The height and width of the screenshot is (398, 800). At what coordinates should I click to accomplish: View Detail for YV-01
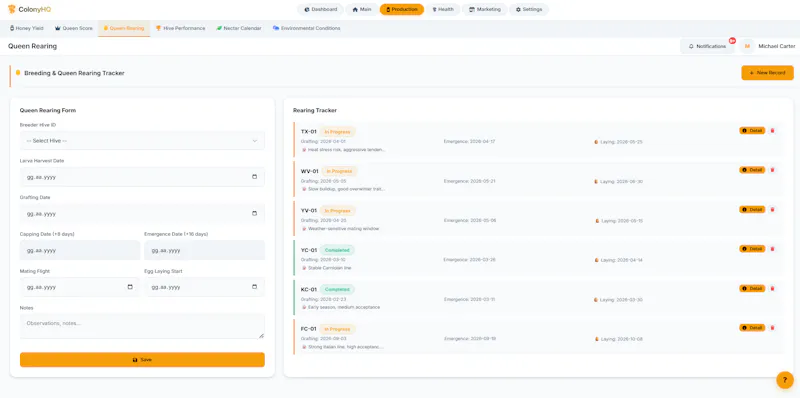752,209
